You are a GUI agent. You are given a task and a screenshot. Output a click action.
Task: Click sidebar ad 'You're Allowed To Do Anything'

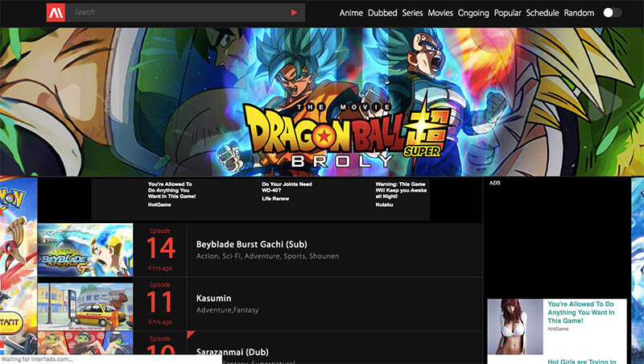(580, 312)
